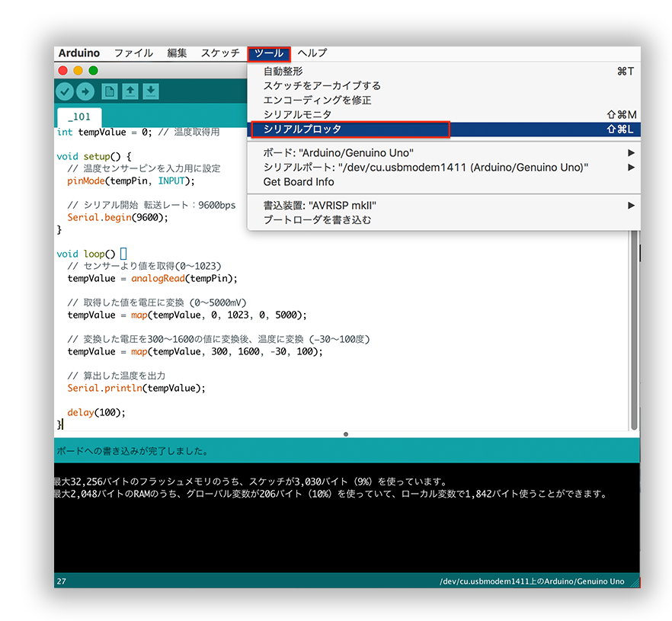The width and height of the screenshot is (672, 621).
Task: Click the Save sketch toolbar icon
Action: click(151, 91)
